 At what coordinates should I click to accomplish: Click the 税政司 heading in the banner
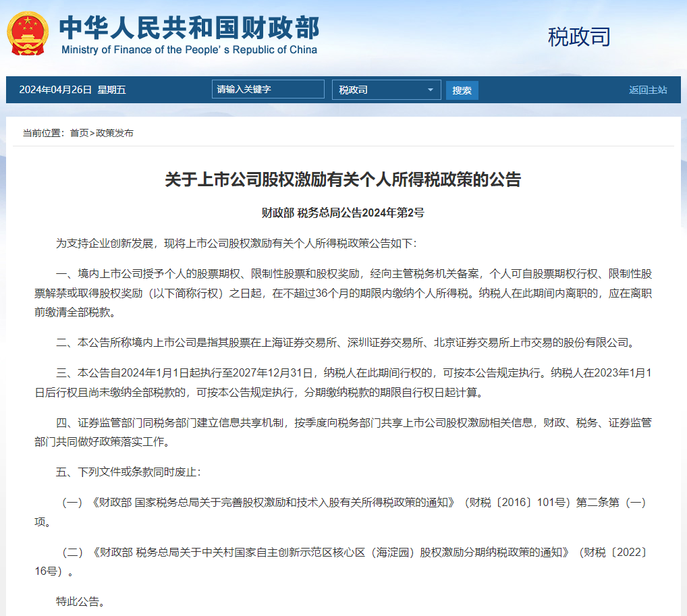(578, 37)
